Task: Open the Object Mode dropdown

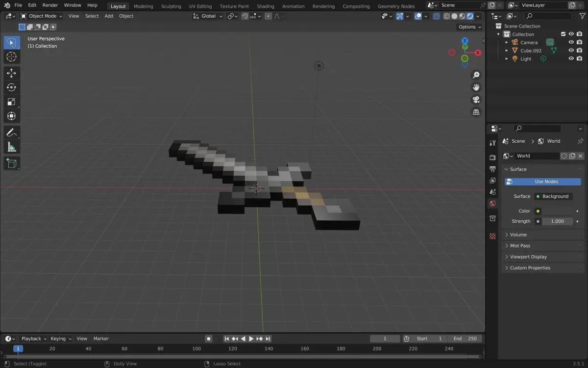Action: 42,16
